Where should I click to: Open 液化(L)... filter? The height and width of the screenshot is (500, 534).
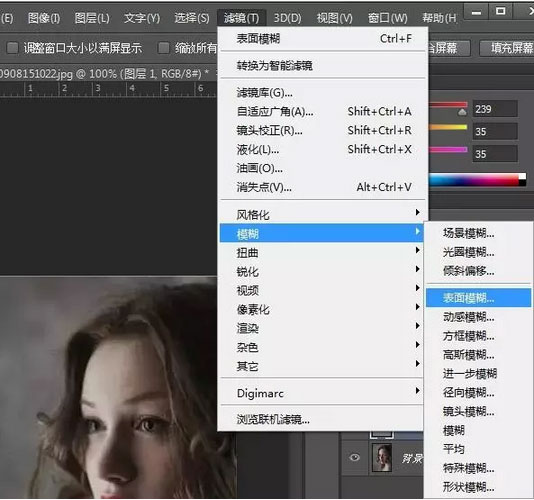323,149
